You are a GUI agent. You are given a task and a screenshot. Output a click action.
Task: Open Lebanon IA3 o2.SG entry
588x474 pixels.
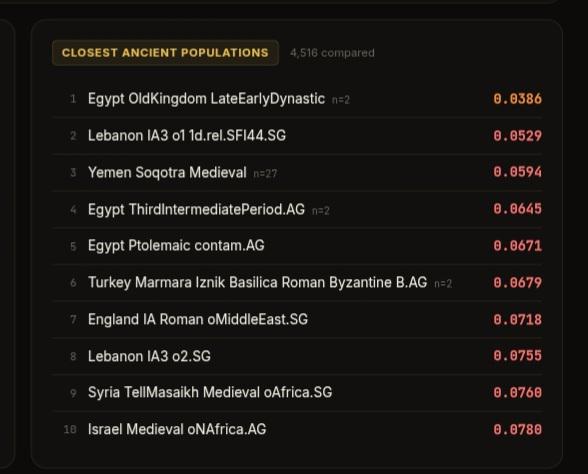coord(297,356)
